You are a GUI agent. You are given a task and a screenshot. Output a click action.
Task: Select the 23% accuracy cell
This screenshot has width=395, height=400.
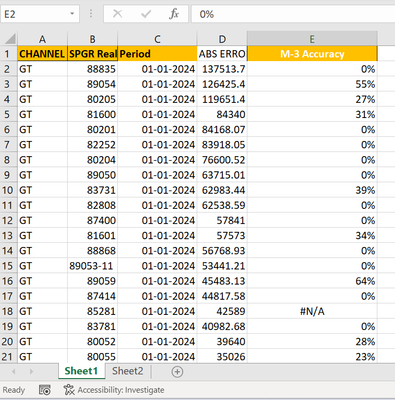point(312,357)
